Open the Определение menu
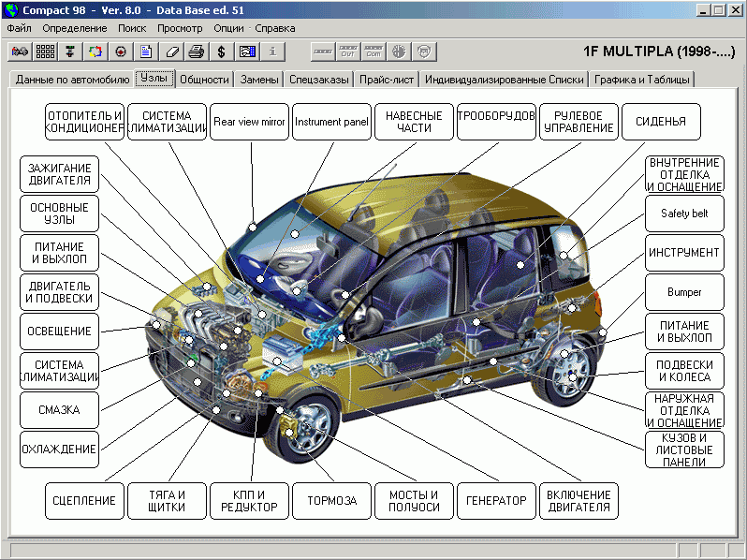Screen dimensions: 747x560 75,28
